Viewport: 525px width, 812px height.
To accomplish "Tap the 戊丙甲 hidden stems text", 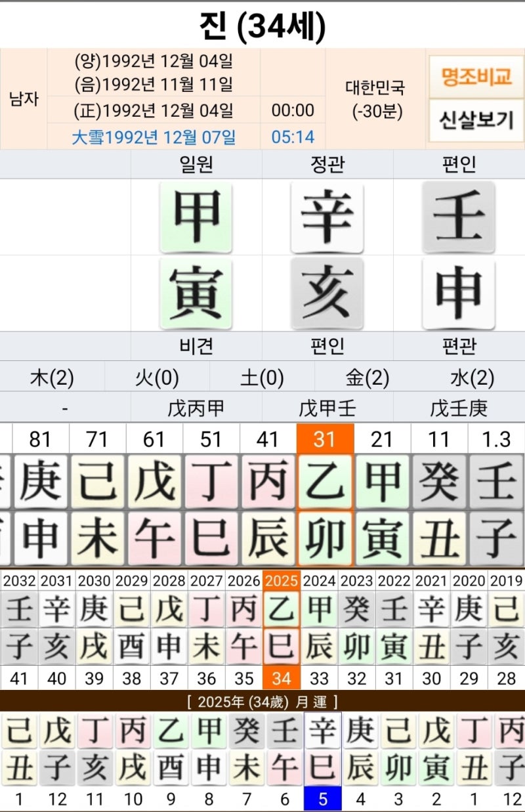I will coord(196,408).
